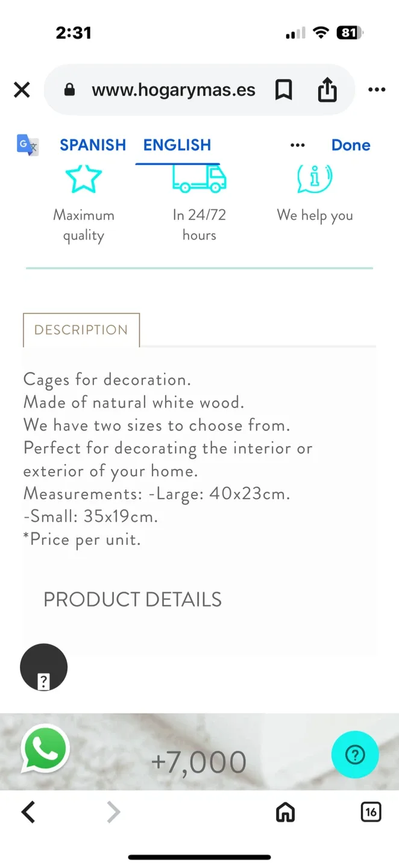Viewport: 399px width, 868px height.
Task: Select the DESCRIPTION tab
Action: click(81, 330)
